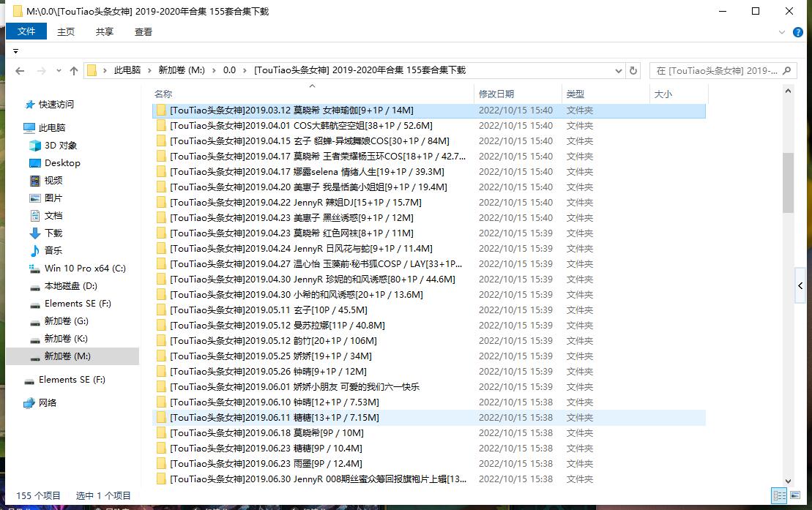Image resolution: width=812 pixels, height=510 pixels.
Task: Open 文档 folder in the sidebar
Action: 53,216
